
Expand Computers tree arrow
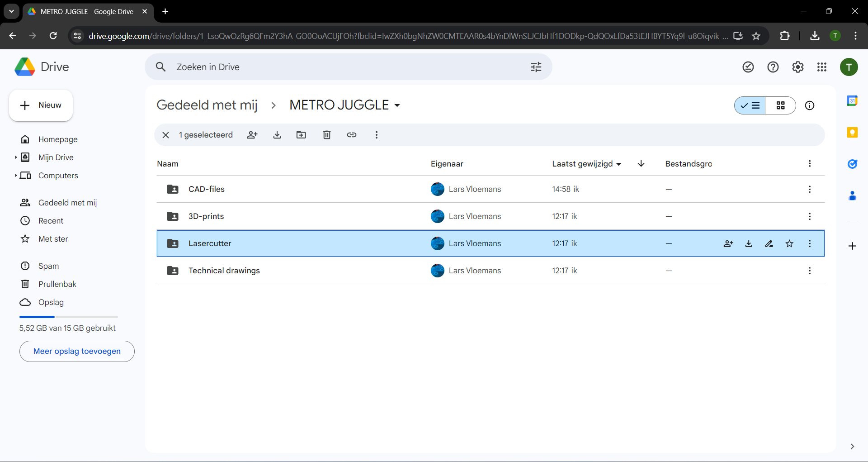pyautogui.click(x=16, y=176)
